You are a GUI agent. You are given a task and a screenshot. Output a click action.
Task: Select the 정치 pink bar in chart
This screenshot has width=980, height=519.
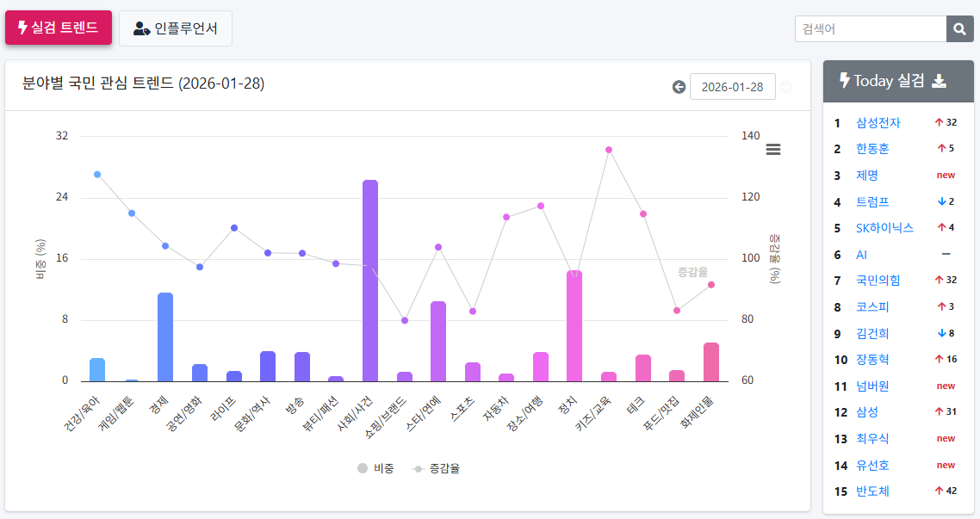tap(574, 325)
